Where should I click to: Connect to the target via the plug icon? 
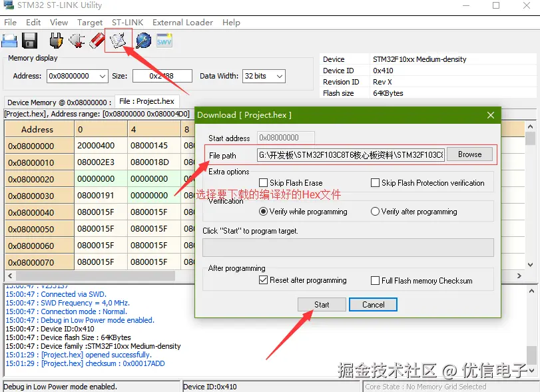click(57, 41)
